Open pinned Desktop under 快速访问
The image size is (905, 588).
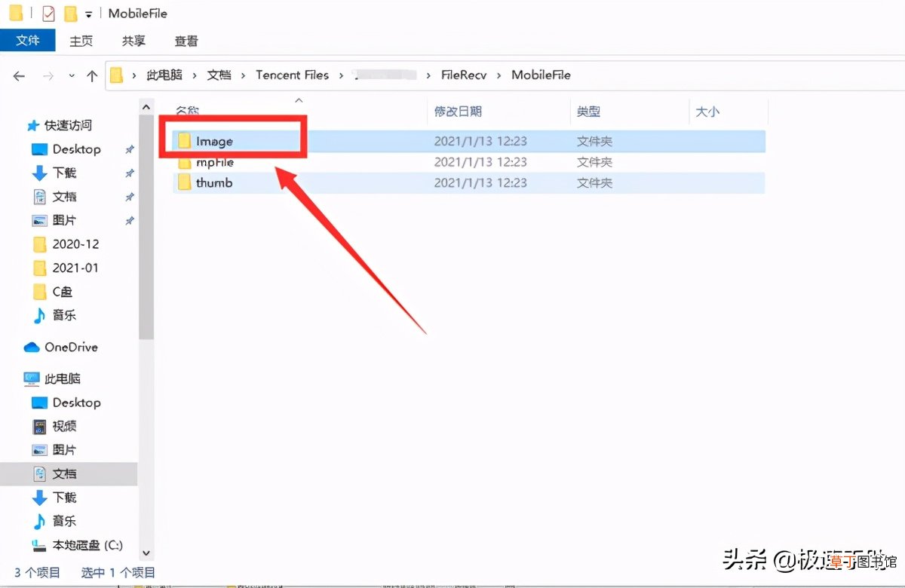(76, 149)
